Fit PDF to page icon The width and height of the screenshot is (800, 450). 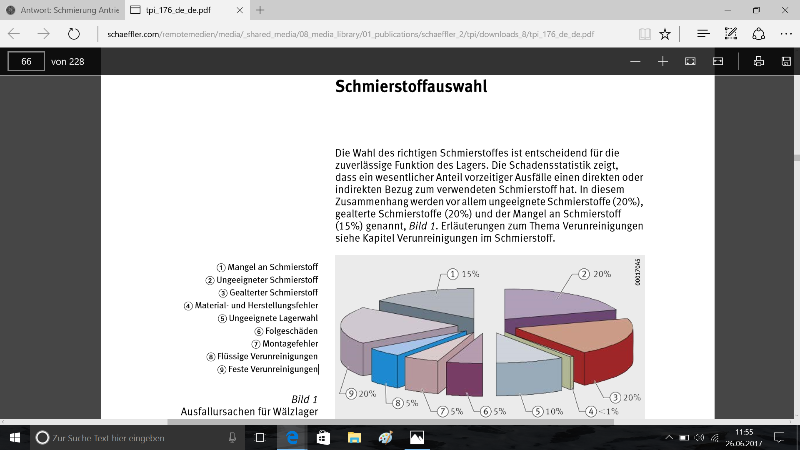690,61
